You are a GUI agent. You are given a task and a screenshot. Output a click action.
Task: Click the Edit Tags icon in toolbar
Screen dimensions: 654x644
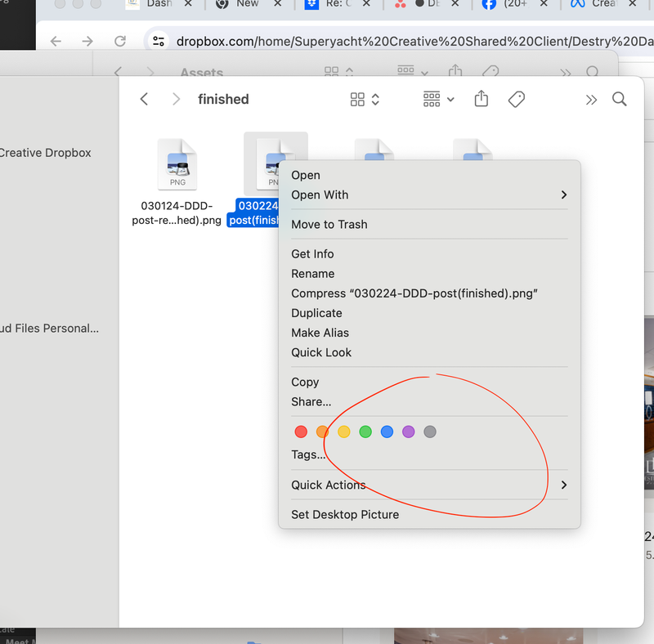pos(516,99)
